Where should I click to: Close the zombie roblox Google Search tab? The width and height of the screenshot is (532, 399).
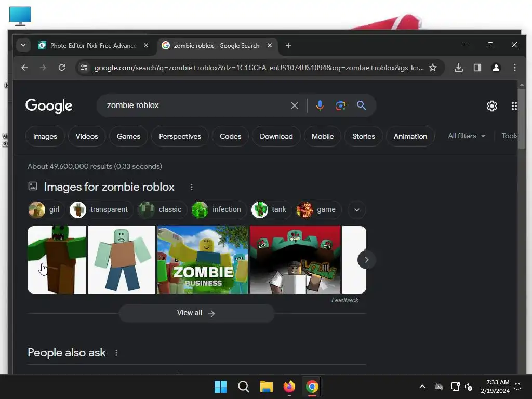pyautogui.click(x=270, y=46)
